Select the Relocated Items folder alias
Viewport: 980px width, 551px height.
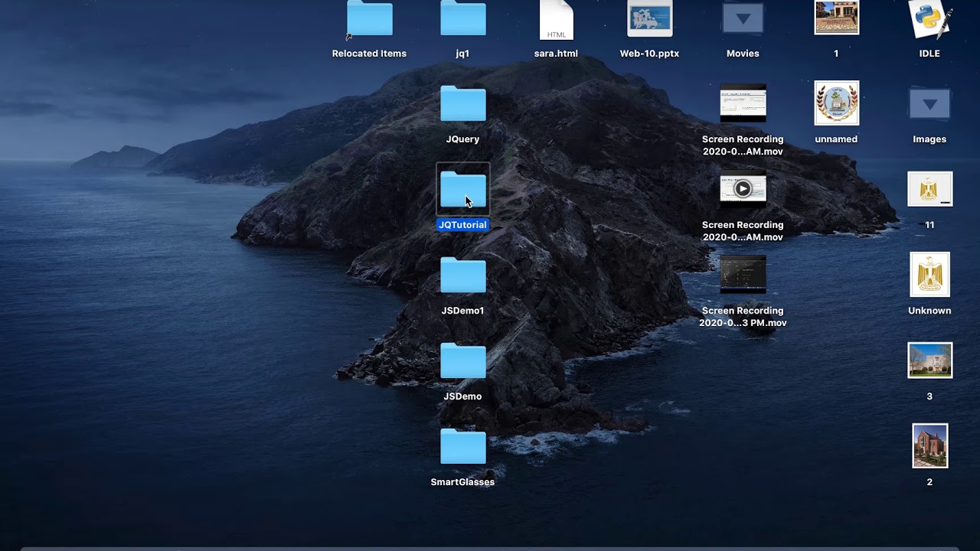(x=370, y=19)
